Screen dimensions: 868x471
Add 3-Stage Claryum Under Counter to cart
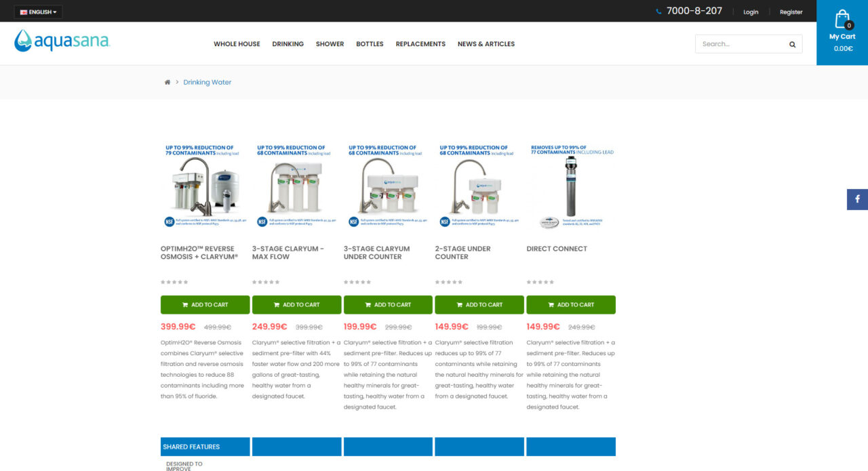click(x=388, y=305)
